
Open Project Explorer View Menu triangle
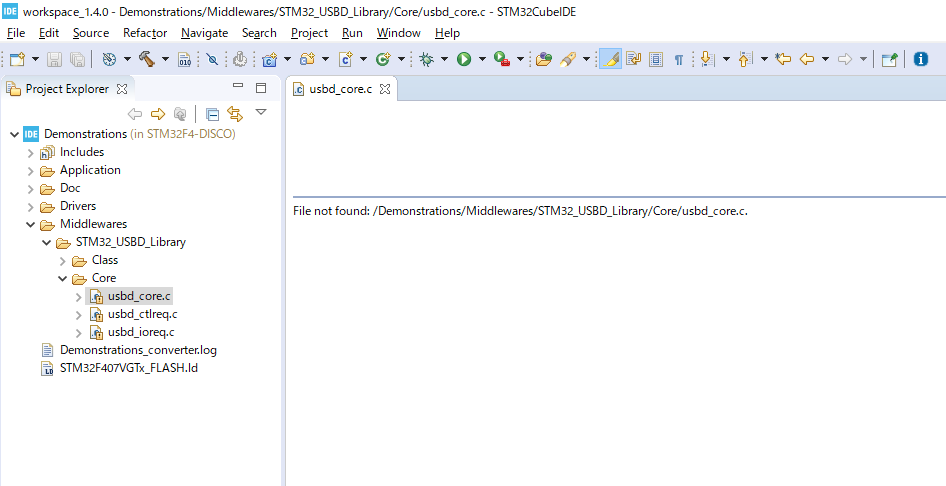pyautogui.click(x=261, y=112)
